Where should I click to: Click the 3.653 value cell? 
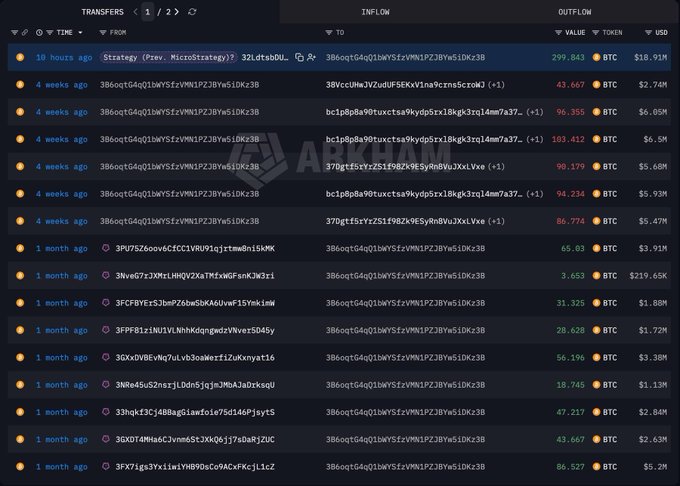572,276
